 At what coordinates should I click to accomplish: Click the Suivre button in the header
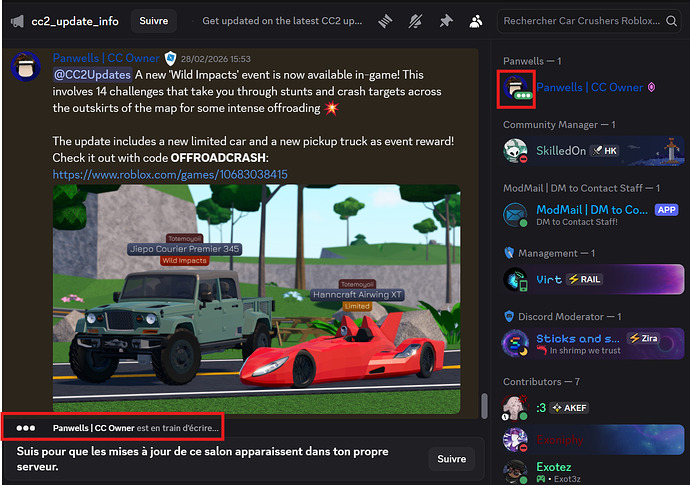coord(154,20)
